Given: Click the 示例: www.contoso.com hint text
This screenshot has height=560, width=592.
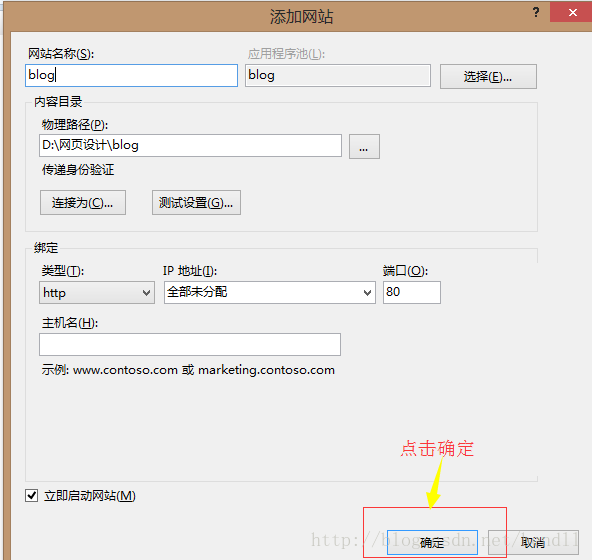Looking at the screenshot, I should 188,370.
